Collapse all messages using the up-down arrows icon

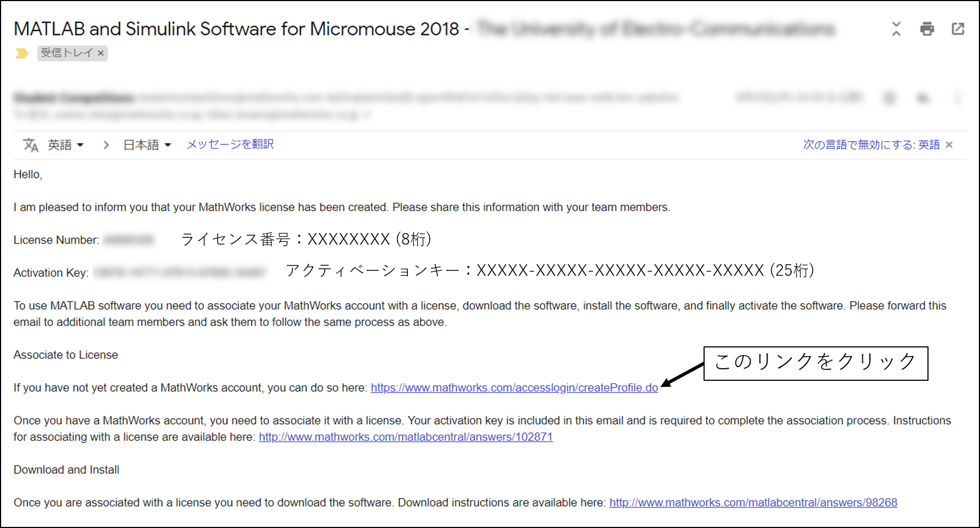pyautogui.click(x=896, y=29)
